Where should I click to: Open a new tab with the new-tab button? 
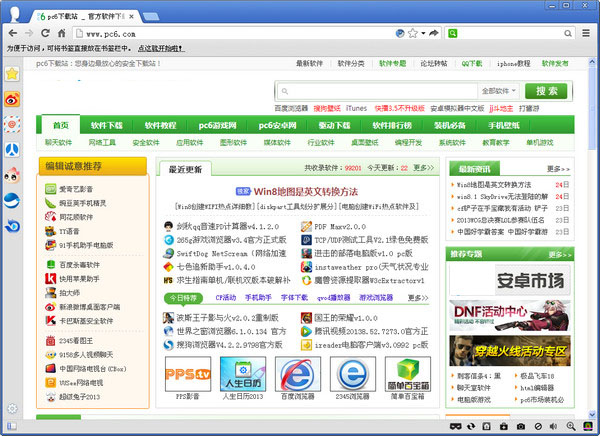[151, 16]
